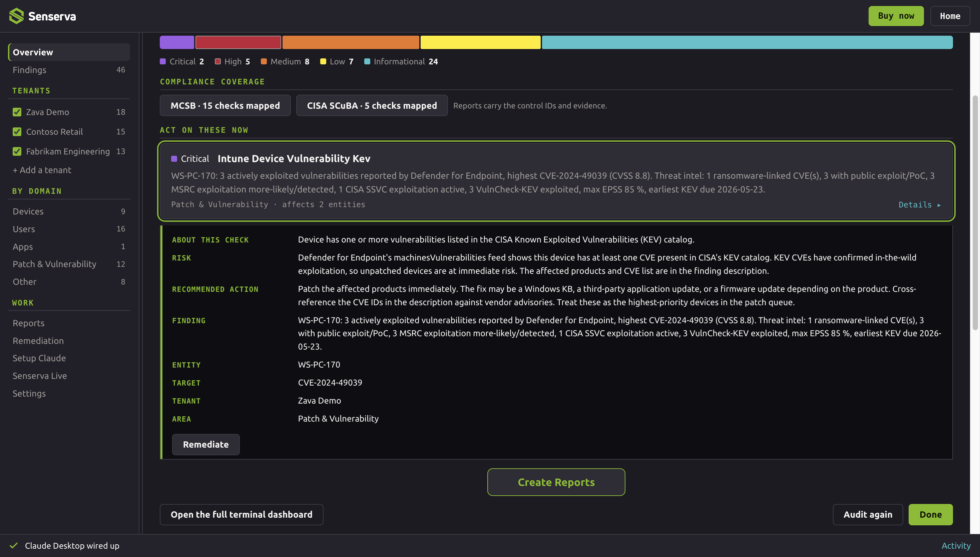
Task: Click the Audit again button
Action: 868,515
